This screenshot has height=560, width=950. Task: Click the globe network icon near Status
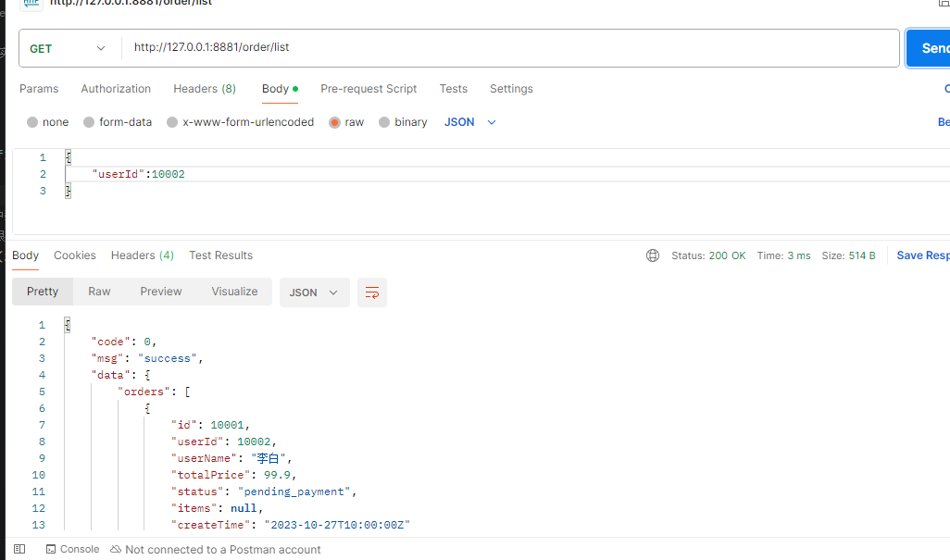pyautogui.click(x=653, y=255)
